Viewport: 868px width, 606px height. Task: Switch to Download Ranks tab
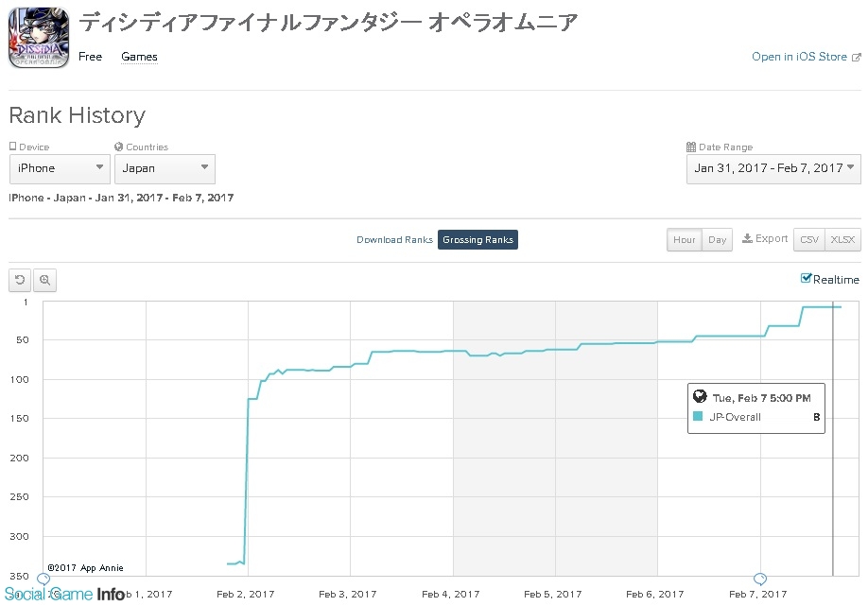[x=394, y=240]
